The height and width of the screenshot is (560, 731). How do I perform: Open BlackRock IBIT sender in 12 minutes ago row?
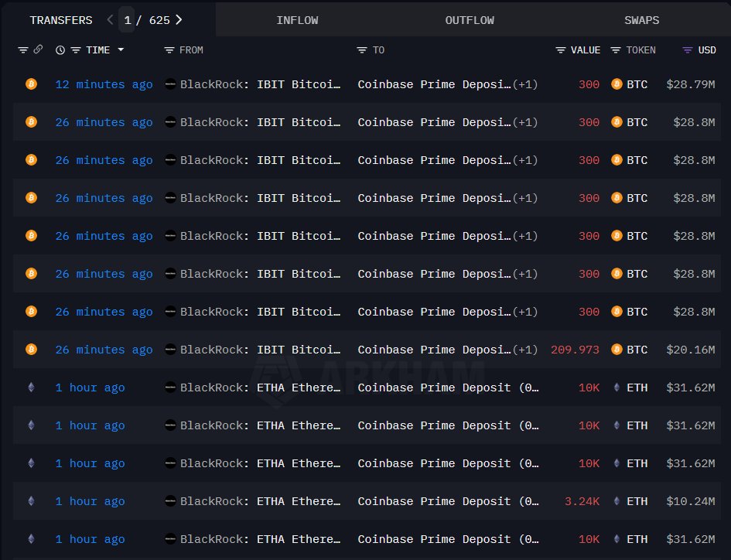(x=260, y=84)
